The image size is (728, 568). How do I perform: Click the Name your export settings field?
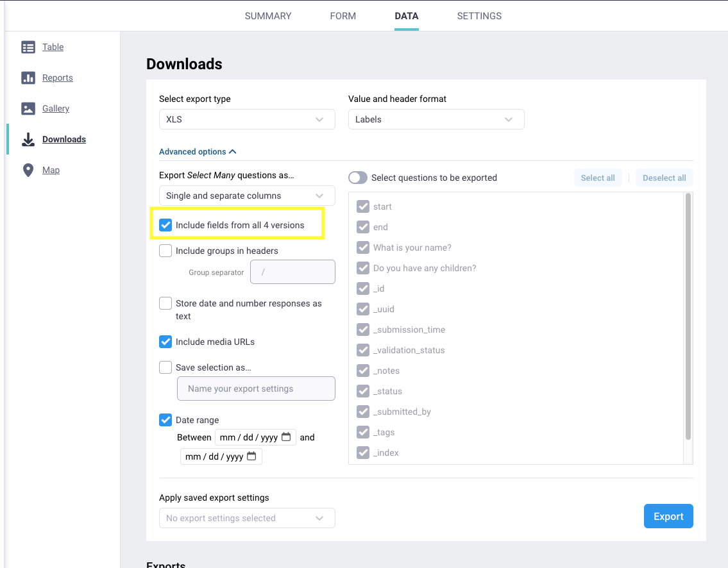256,388
